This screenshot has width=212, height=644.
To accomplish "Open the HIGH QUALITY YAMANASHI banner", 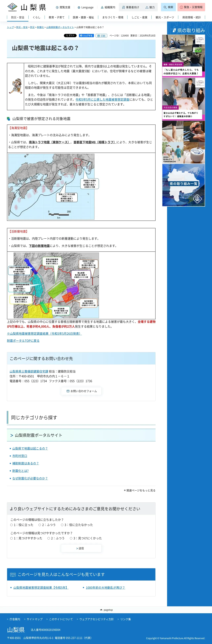I will point(184,142).
